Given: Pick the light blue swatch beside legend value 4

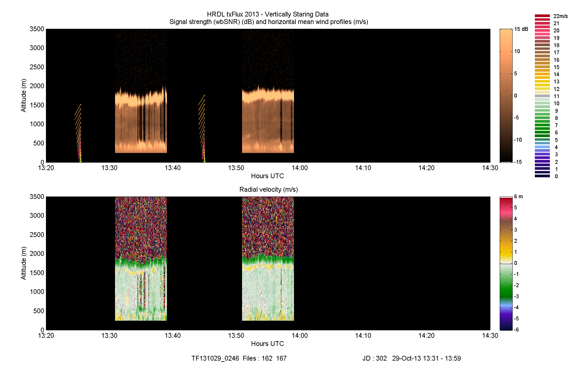Looking at the screenshot, I should pyautogui.click(x=542, y=147).
